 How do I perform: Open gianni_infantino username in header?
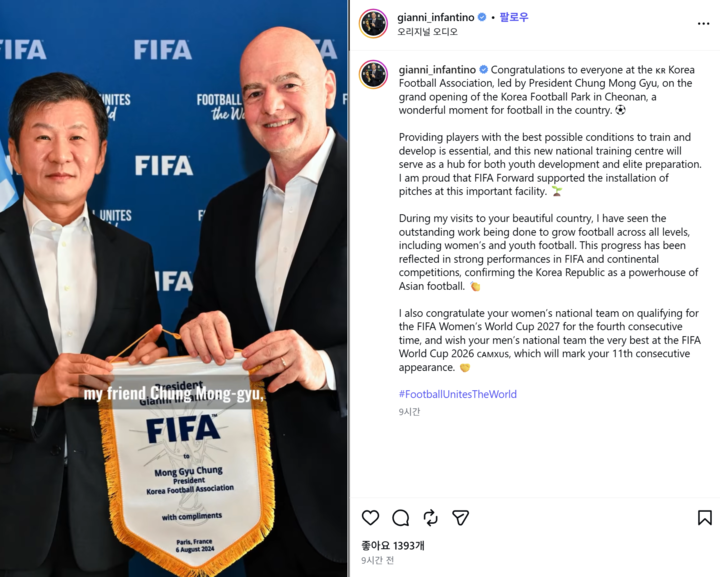435,17
